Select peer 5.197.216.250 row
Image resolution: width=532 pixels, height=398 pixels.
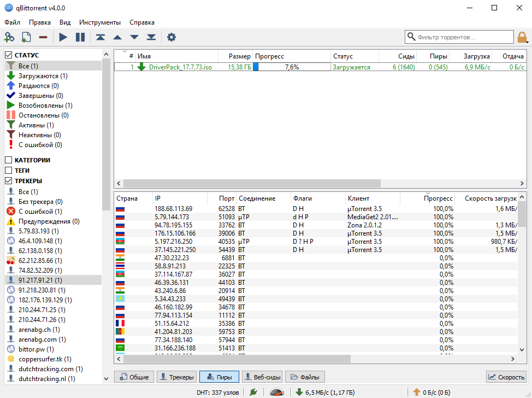click(316, 242)
